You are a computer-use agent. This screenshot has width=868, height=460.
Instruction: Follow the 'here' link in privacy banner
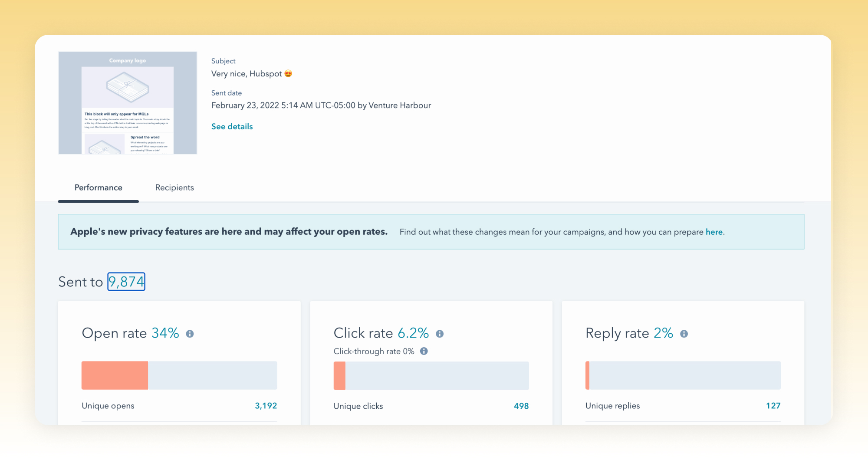(714, 232)
